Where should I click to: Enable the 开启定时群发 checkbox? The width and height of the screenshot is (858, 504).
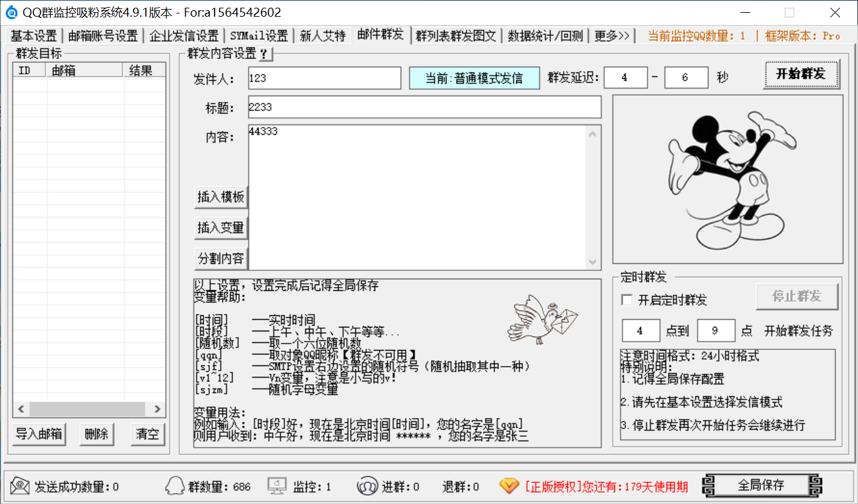pyautogui.click(x=627, y=300)
